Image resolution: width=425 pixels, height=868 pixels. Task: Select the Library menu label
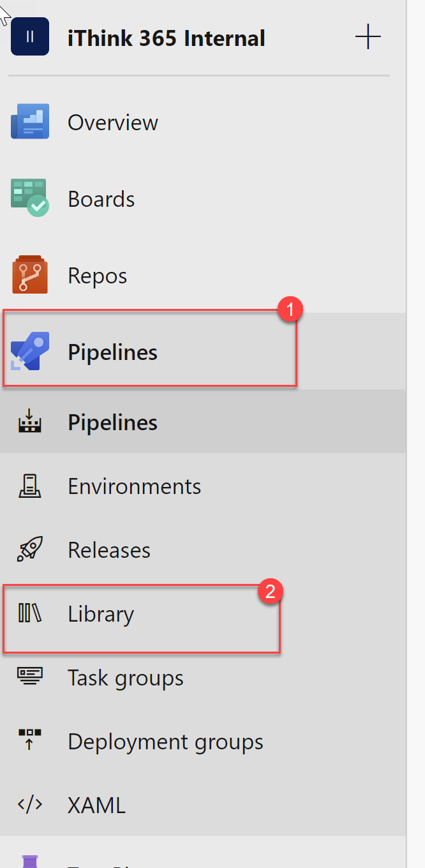click(x=101, y=614)
